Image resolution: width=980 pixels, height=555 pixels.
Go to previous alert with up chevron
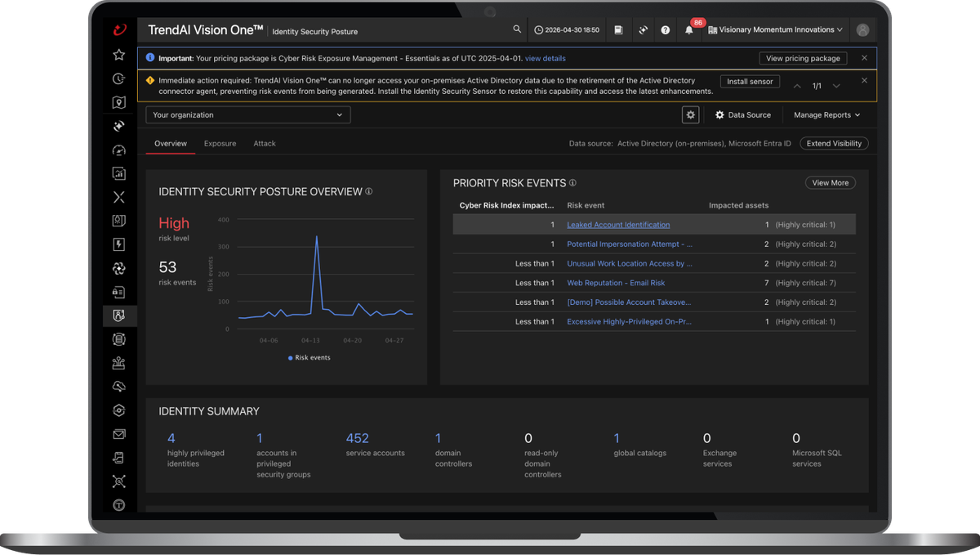pyautogui.click(x=797, y=86)
